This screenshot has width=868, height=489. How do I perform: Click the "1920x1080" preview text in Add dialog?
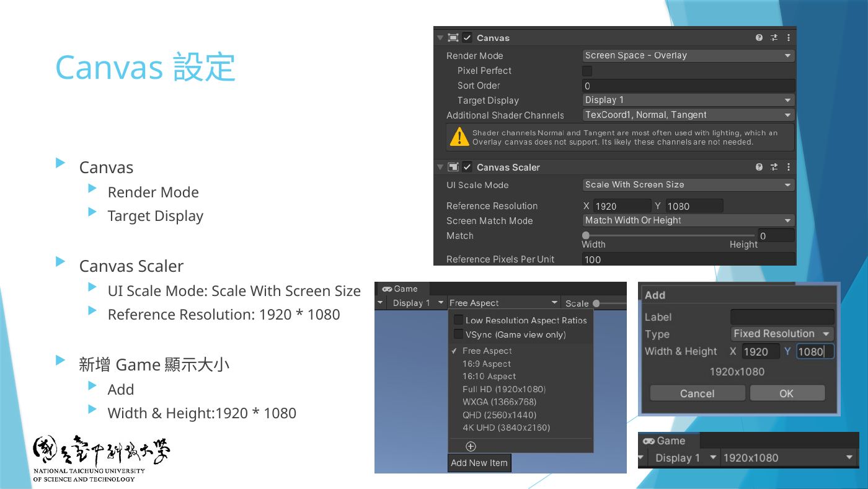pyautogui.click(x=737, y=372)
